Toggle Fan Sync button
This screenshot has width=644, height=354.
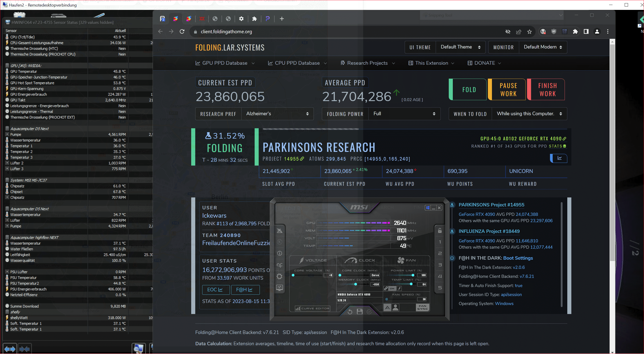422,307
